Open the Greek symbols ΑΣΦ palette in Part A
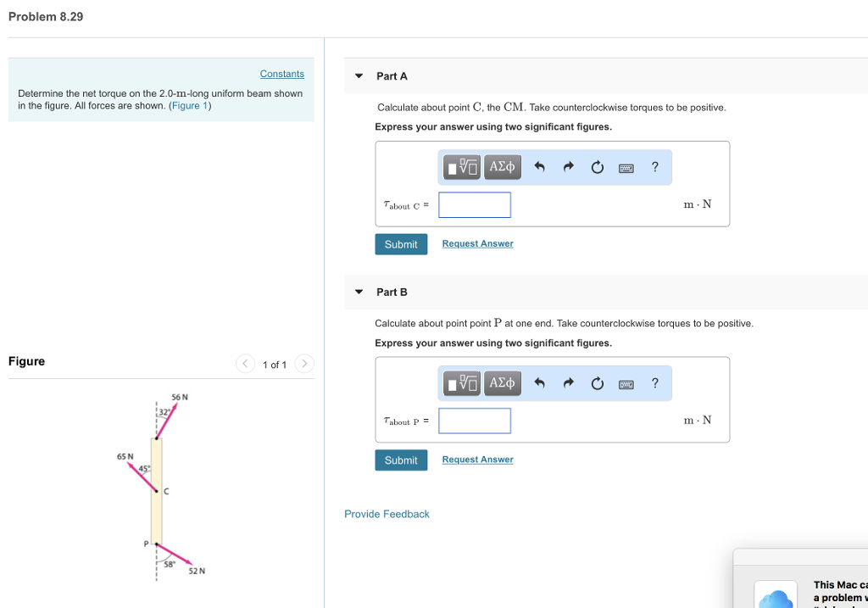This screenshot has width=868, height=608. [x=502, y=167]
